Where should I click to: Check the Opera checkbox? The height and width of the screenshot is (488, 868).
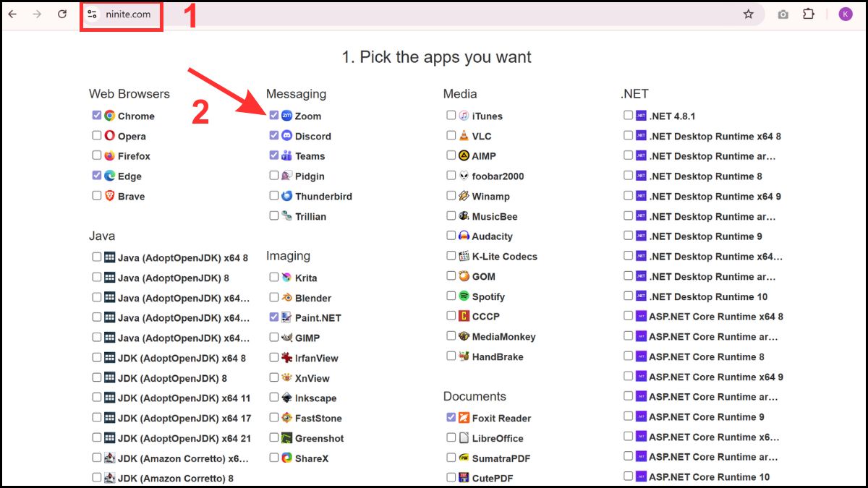[x=97, y=135]
